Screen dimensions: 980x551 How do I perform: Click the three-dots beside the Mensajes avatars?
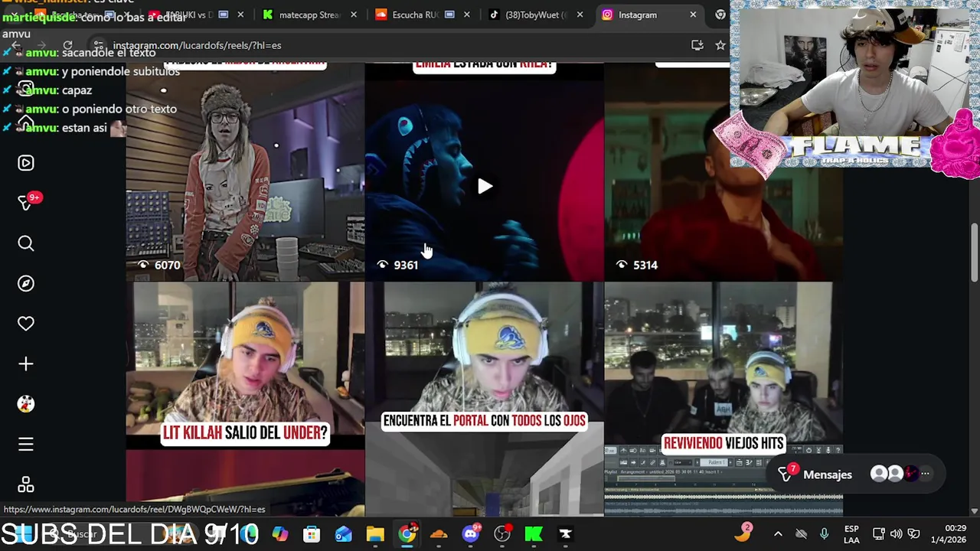tap(925, 474)
